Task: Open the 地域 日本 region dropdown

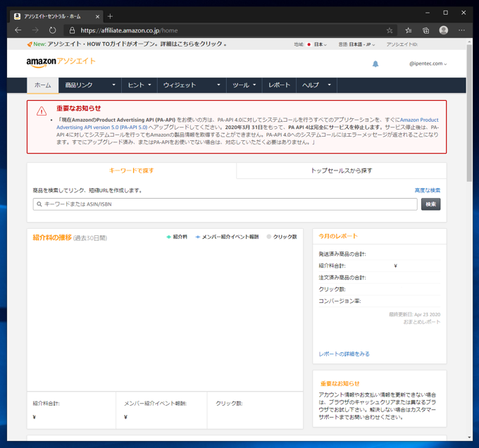Action: pyautogui.click(x=321, y=44)
